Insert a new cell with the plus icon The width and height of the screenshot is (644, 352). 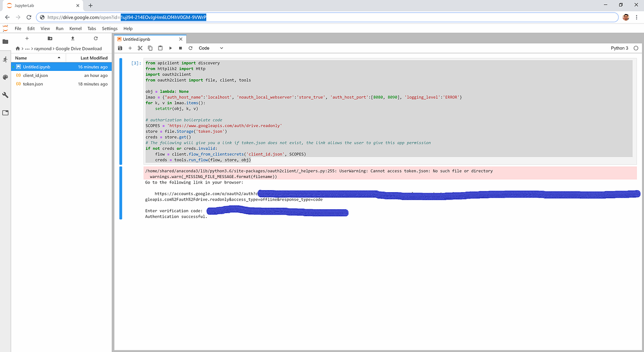(x=130, y=48)
